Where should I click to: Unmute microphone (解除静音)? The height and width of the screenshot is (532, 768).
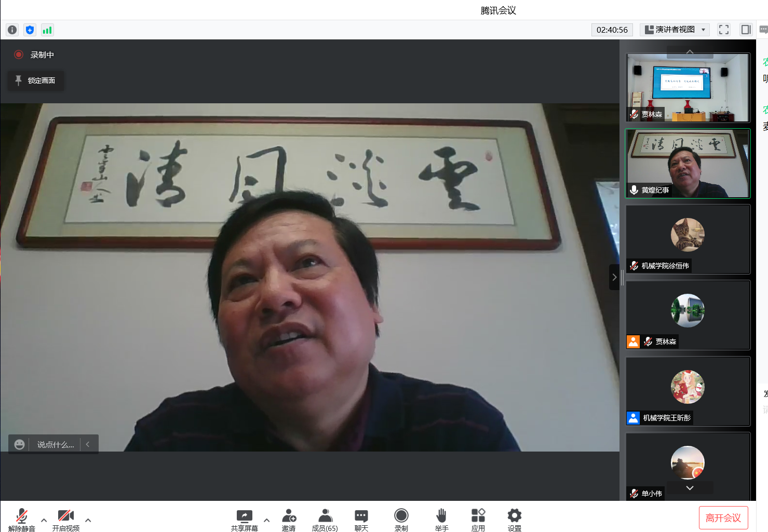(21, 520)
